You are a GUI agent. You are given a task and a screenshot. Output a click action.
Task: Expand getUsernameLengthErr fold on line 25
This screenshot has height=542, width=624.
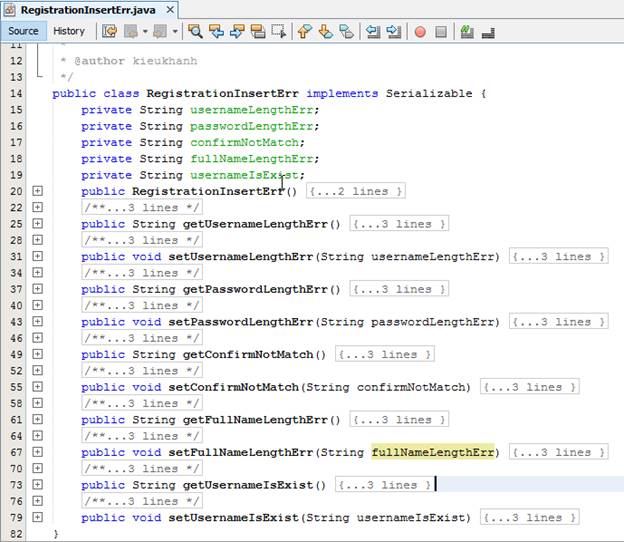[x=37, y=224]
